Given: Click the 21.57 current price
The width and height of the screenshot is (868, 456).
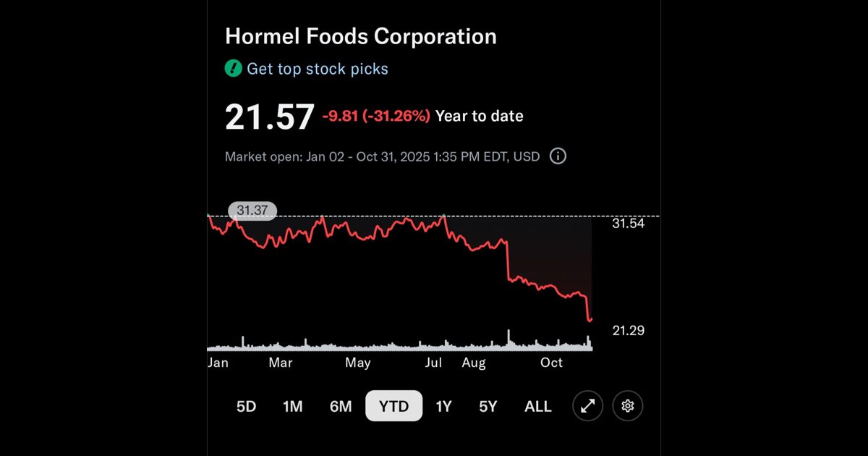Looking at the screenshot, I should pyautogui.click(x=269, y=117).
